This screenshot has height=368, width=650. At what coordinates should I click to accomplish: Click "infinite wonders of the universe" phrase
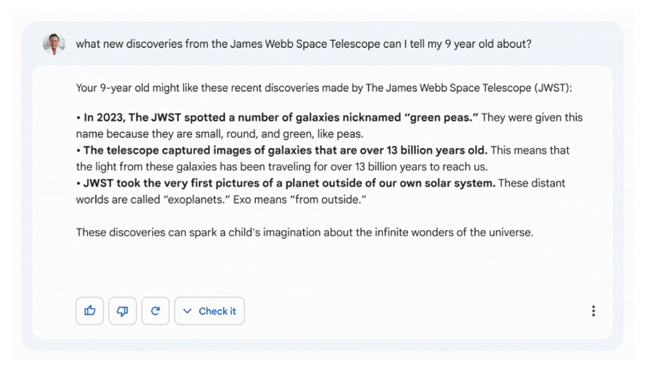tap(454, 232)
